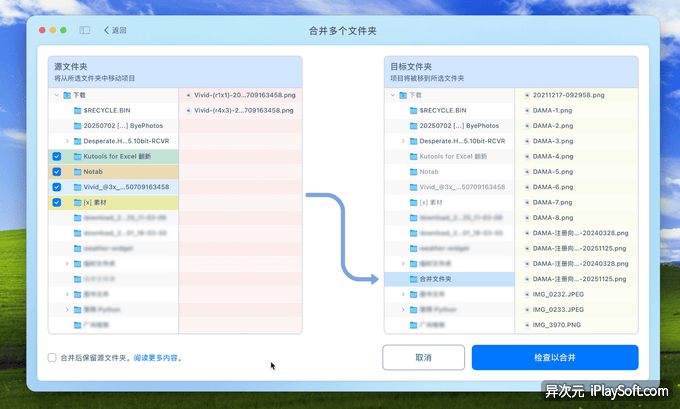Select source 20250702 [...] ByePhotos folder icon

78,126
